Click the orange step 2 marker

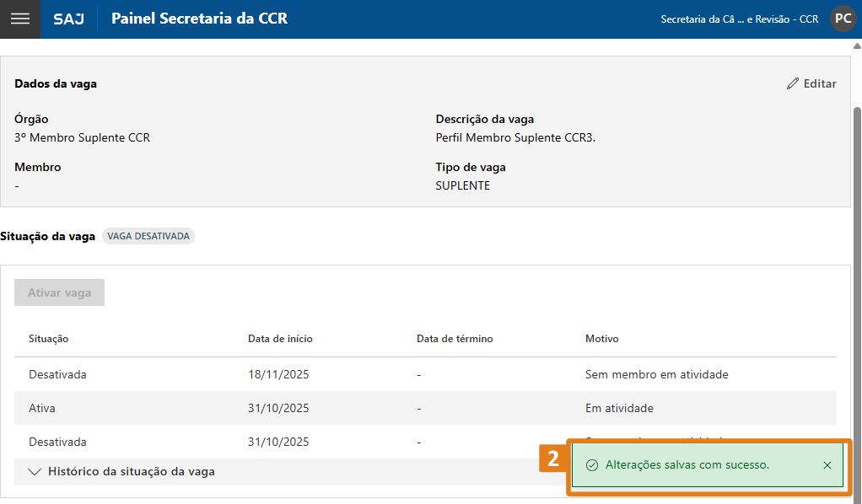click(552, 460)
